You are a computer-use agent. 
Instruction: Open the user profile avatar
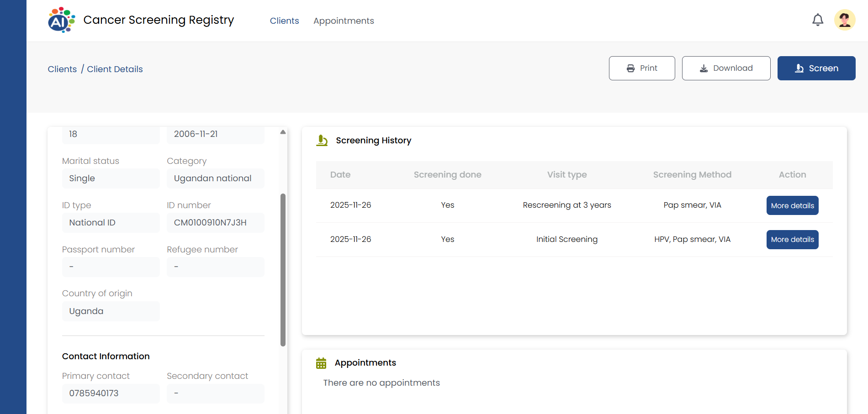[x=844, y=20]
